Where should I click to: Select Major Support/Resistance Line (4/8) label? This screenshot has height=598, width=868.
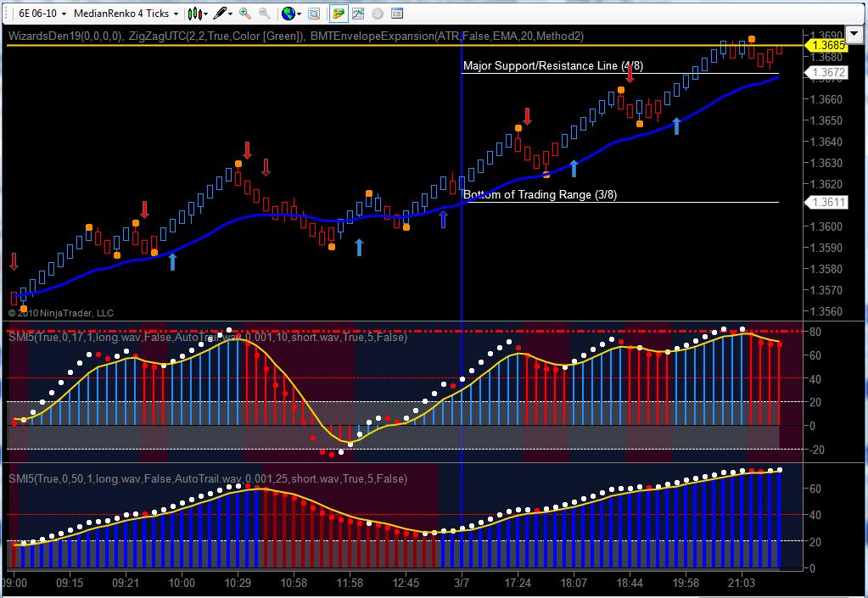pyautogui.click(x=552, y=66)
